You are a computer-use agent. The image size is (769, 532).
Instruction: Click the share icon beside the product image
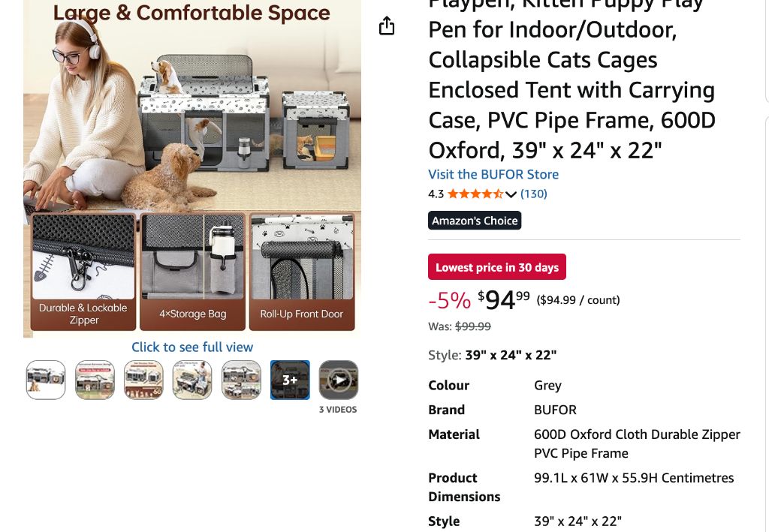[387, 27]
